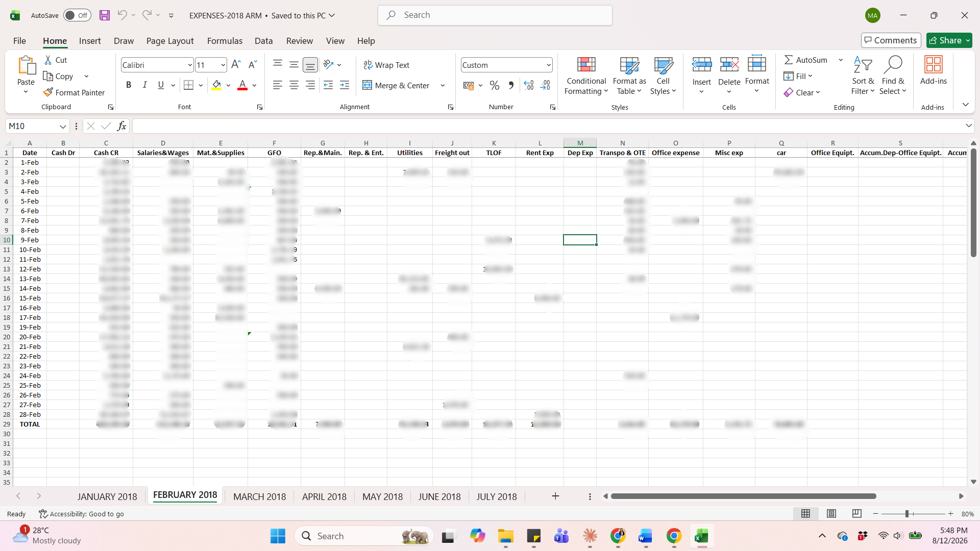Toggle Bold formatting
Screen dimensions: 980x551
(x=129, y=85)
